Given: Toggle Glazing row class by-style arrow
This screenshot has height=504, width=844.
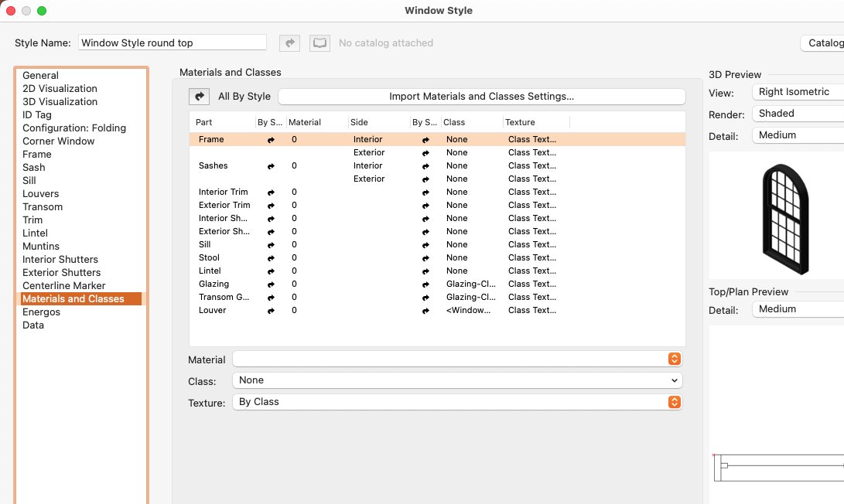Looking at the screenshot, I should coord(425,284).
